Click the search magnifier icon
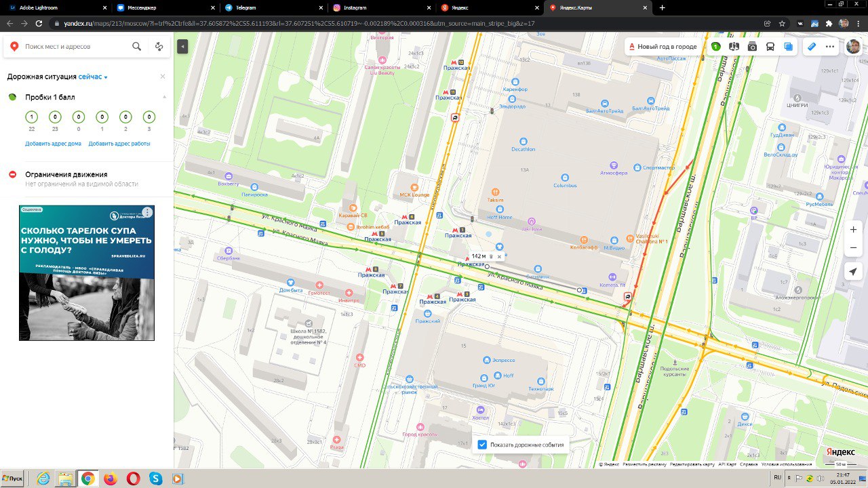This screenshot has width=868, height=488. tap(137, 47)
